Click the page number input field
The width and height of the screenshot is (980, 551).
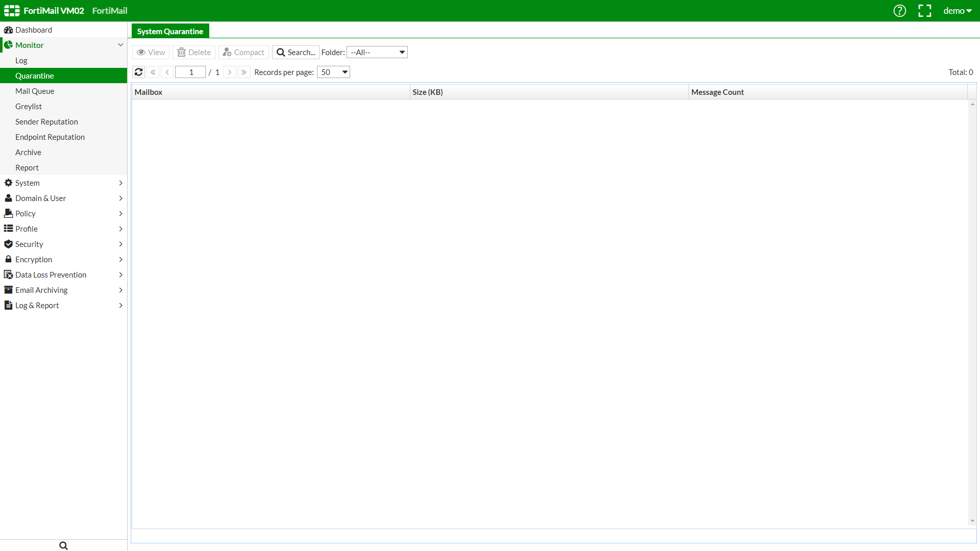tap(190, 72)
